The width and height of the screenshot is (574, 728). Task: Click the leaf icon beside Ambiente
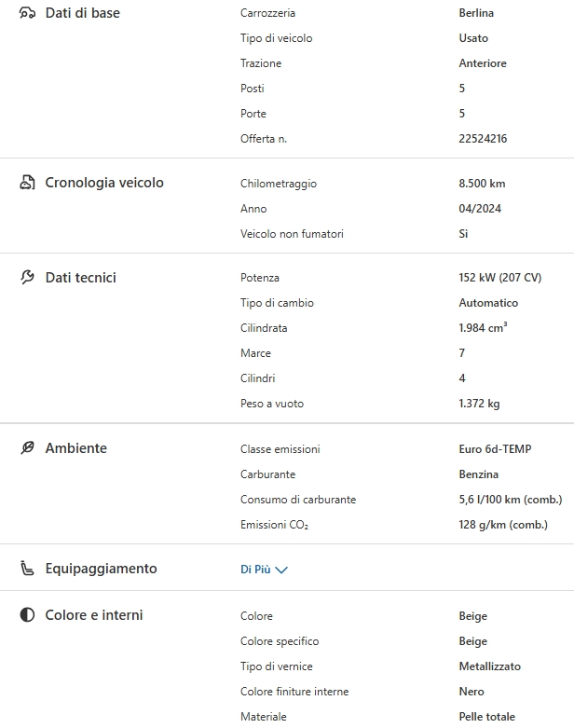tap(27, 448)
